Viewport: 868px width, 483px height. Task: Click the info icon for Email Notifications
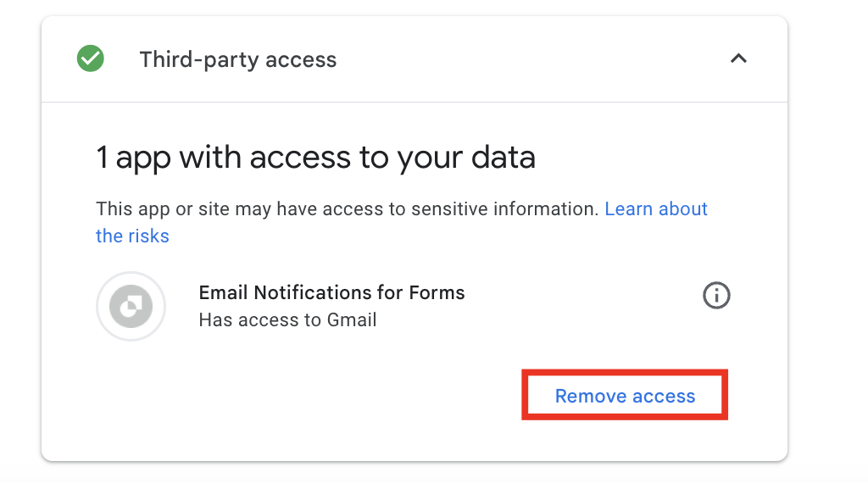716,296
